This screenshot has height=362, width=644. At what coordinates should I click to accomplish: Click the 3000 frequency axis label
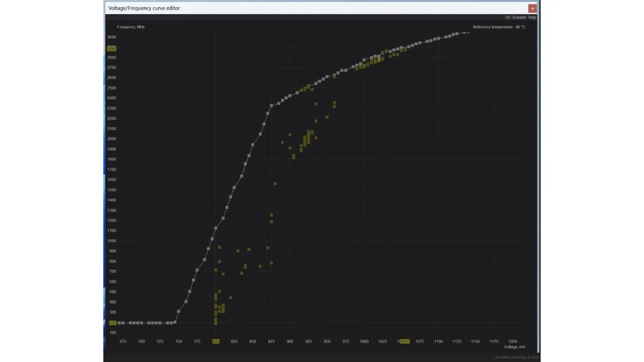coord(112,37)
